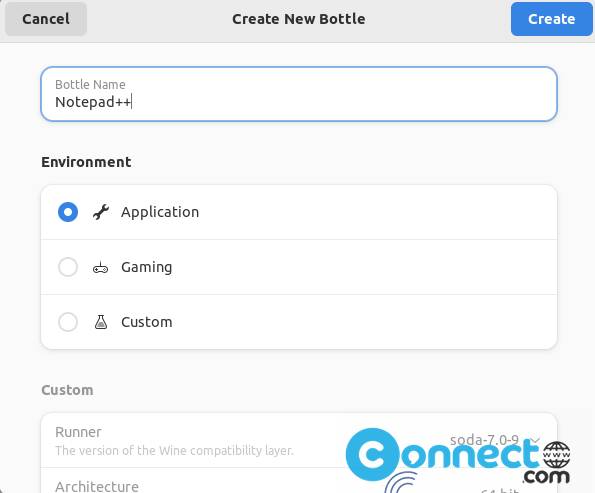This screenshot has width=595, height=493.
Task: Click the wrench icon beside Application
Action: pyautogui.click(x=101, y=212)
